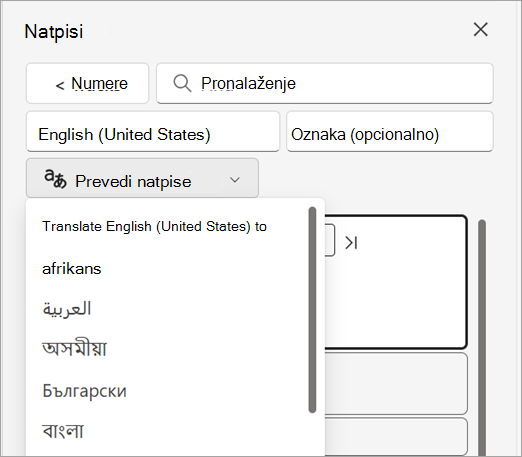Image resolution: width=522 pixels, height=457 pixels.
Task: Select afrikans from language list
Action: pyautogui.click(x=72, y=269)
